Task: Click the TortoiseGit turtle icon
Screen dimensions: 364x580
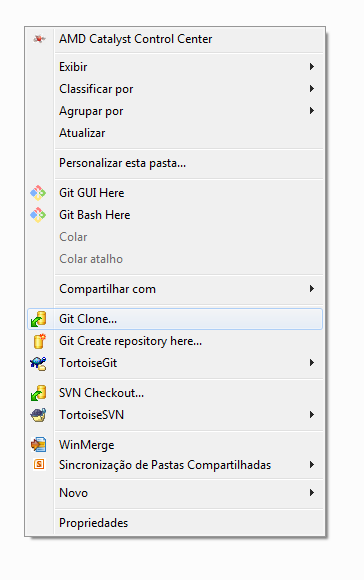Action: pos(38,363)
